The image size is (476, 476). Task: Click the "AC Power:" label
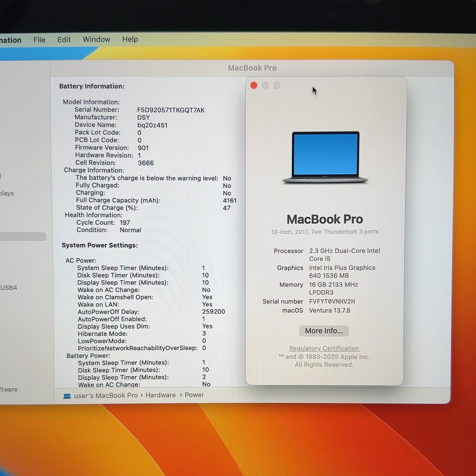click(x=81, y=261)
